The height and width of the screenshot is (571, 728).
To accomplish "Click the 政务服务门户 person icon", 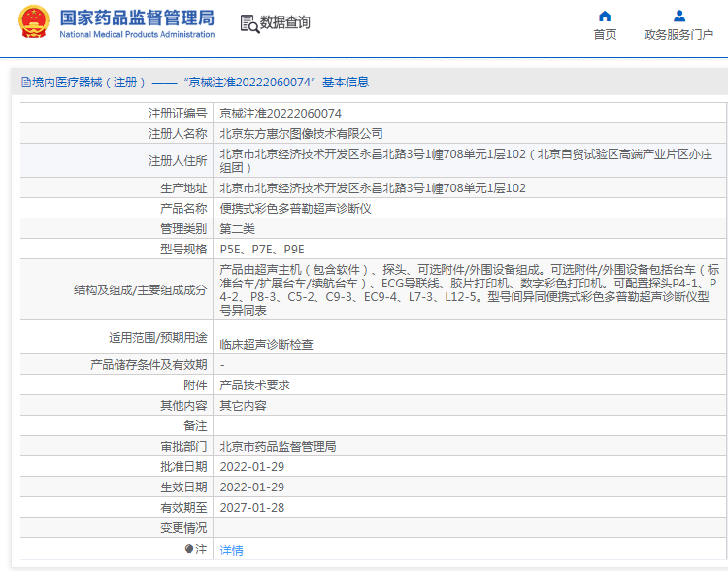I will (678, 17).
